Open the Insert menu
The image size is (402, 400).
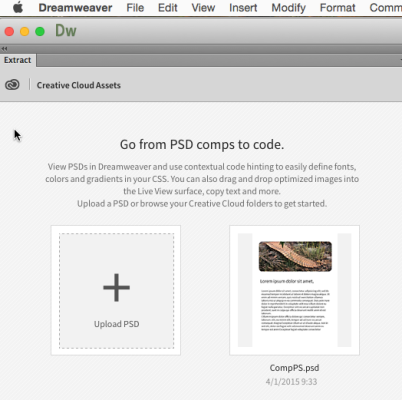[243, 8]
